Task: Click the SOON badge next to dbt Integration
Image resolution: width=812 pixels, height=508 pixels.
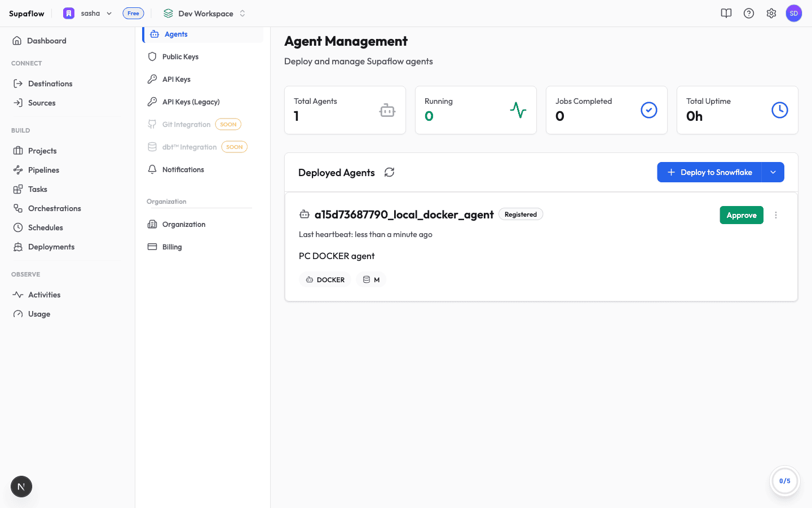Action: click(x=235, y=147)
